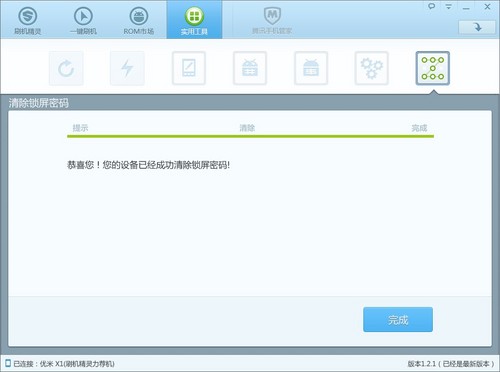The height and width of the screenshot is (372, 500).
Task: Click the first Android robot tool icon
Action: [250, 68]
